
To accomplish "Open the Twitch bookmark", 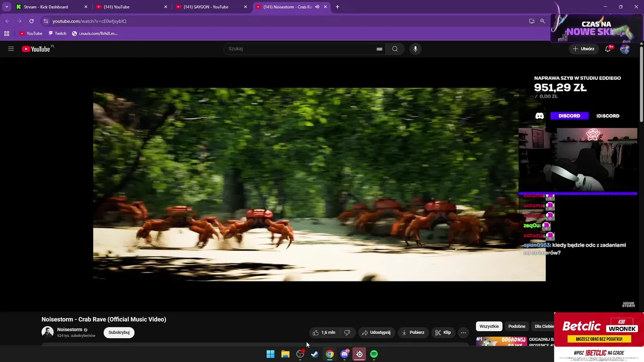I will click(x=57, y=33).
